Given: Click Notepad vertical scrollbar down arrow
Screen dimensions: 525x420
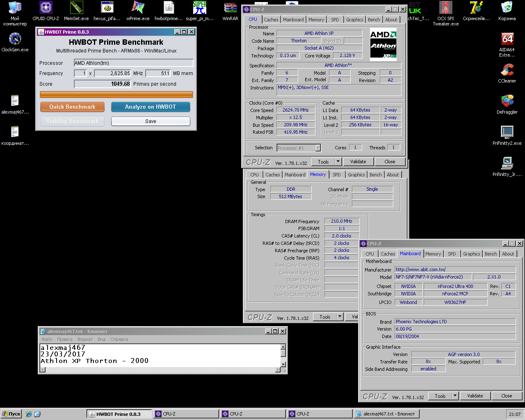Looking at the screenshot, I should coord(283,364).
